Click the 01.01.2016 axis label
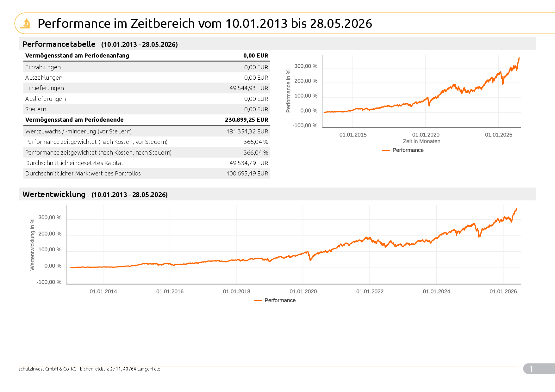The height and width of the screenshot is (392, 555). click(x=170, y=291)
